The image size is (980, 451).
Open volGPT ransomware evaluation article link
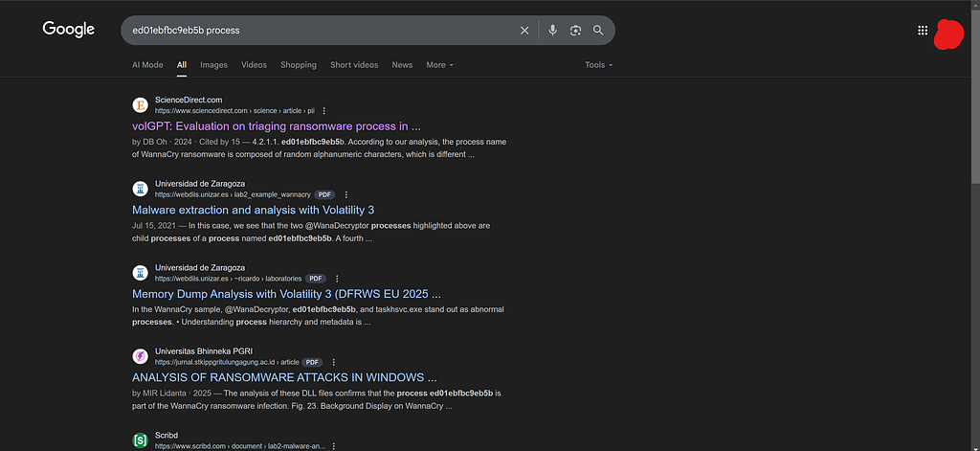pyautogui.click(x=277, y=126)
